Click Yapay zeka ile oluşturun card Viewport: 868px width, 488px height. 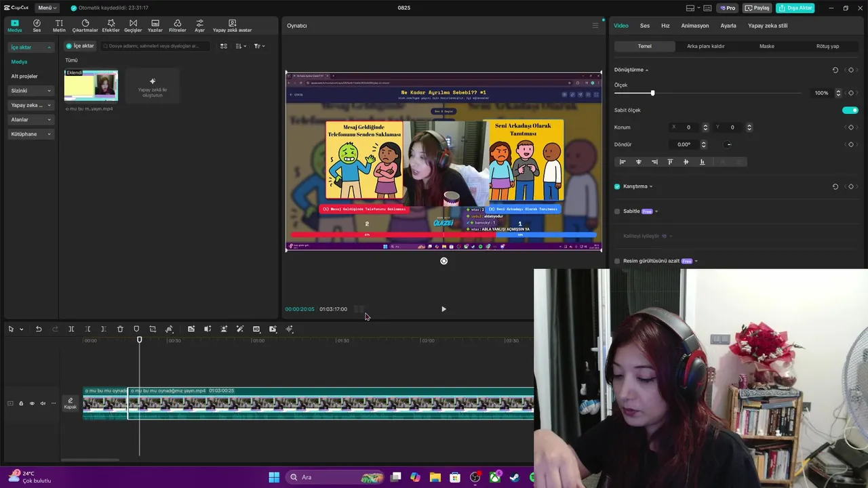(153, 85)
